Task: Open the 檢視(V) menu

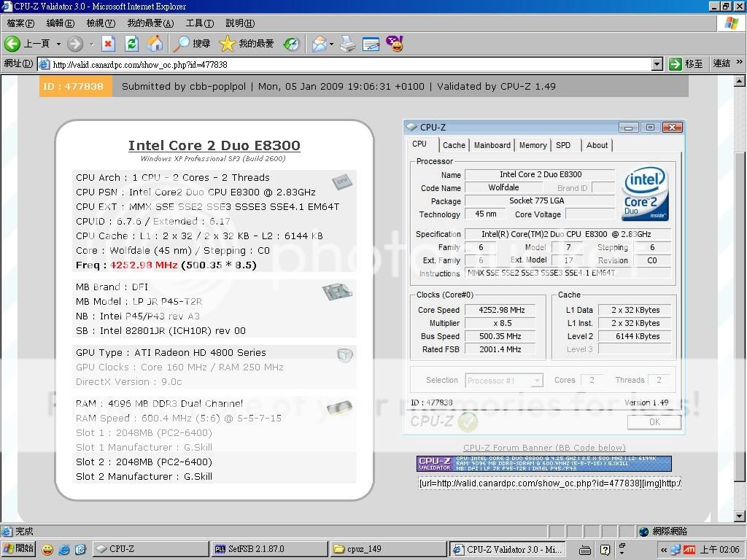Action: coord(101,23)
